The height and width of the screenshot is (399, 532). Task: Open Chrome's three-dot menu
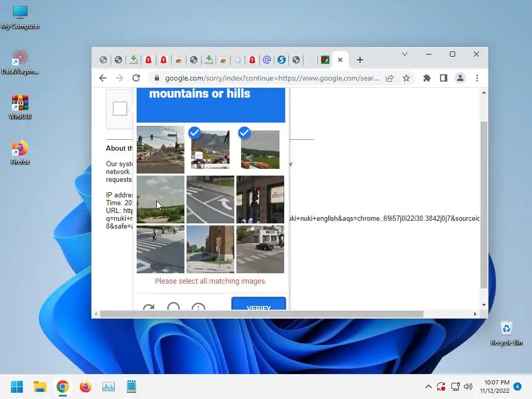(477, 78)
